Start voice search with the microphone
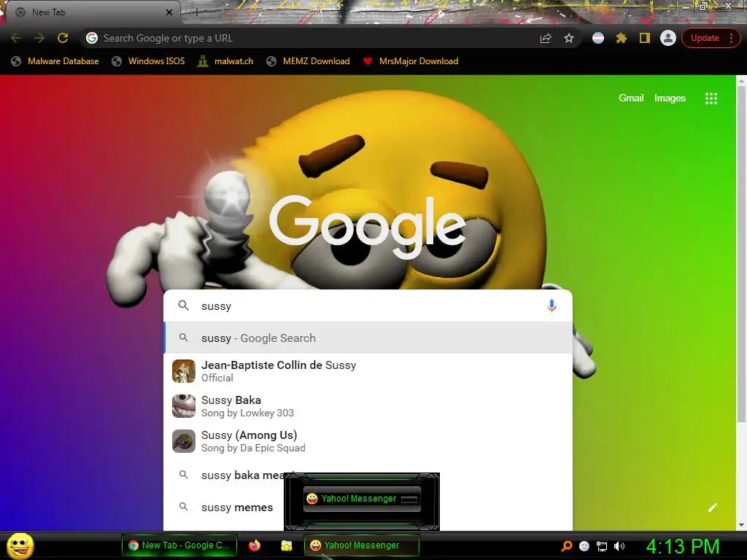This screenshot has width=747, height=560. click(x=551, y=306)
